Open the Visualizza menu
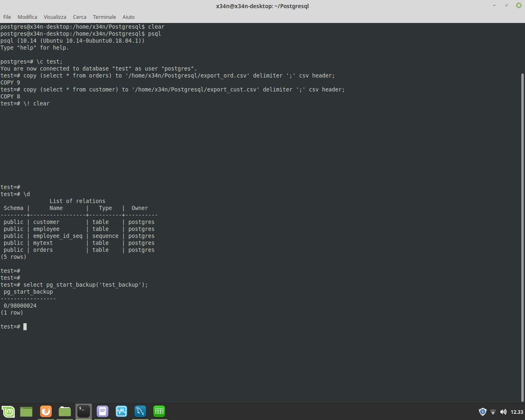The height and width of the screenshot is (420, 525). click(x=55, y=17)
